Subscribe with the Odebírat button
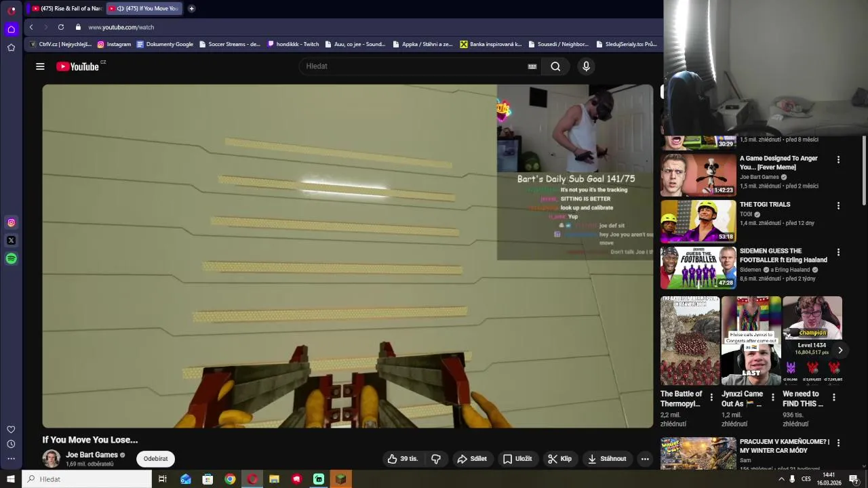This screenshot has height=488, width=868. click(155, 459)
